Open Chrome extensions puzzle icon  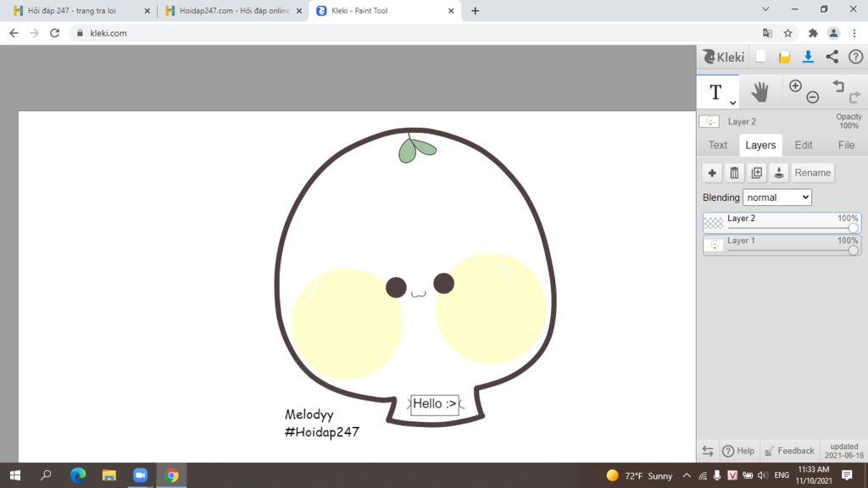point(813,33)
